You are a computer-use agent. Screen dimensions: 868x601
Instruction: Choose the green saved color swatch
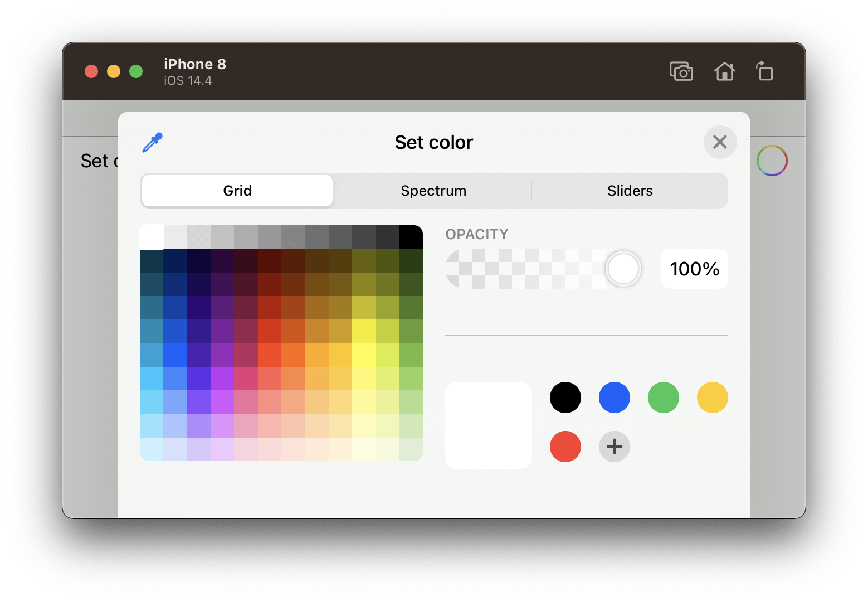[x=663, y=397]
